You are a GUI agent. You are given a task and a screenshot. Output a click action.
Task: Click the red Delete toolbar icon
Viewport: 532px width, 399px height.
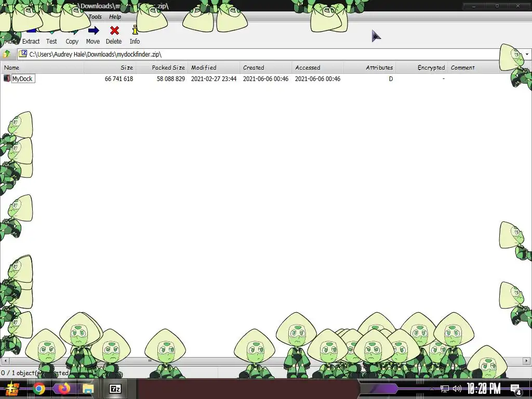114,31
